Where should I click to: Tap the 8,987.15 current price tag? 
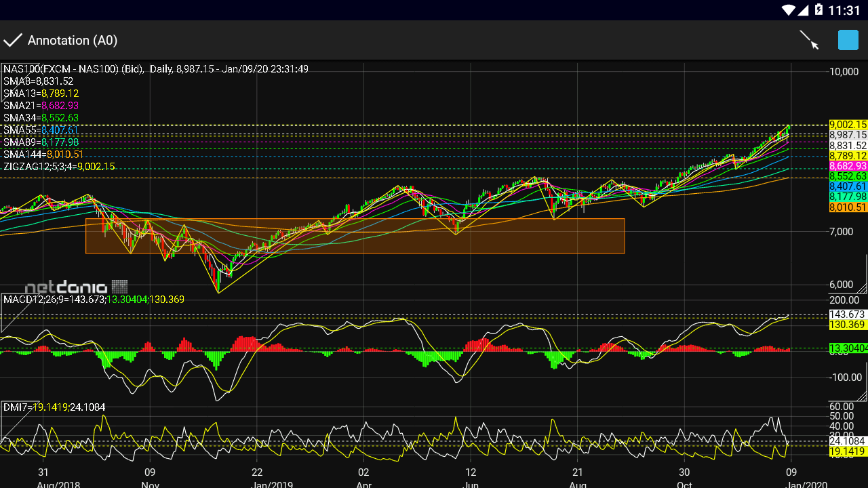tap(848, 135)
